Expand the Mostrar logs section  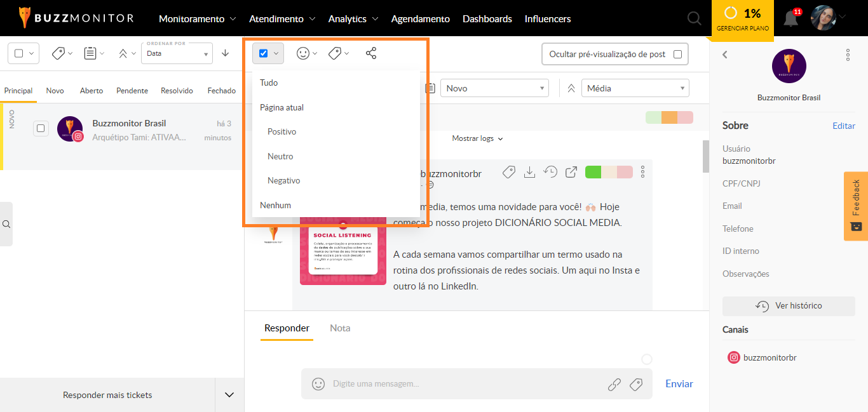pos(477,138)
